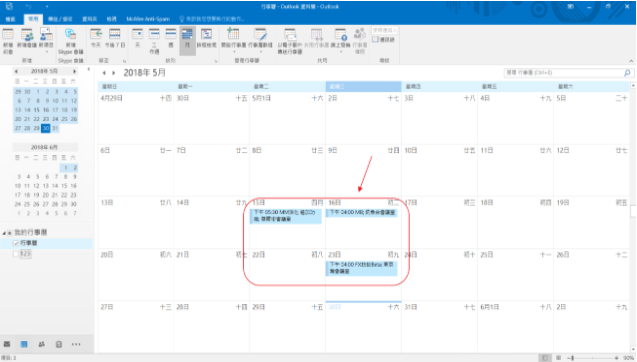Viewport: 637px width, 362px height.
Task: Go to previous month in mini calendar
Action: (x=16, y=72)
